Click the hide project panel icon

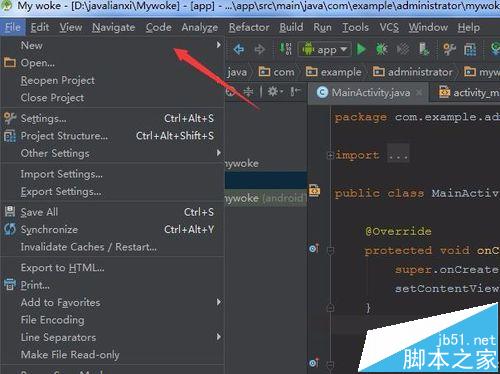295,91
